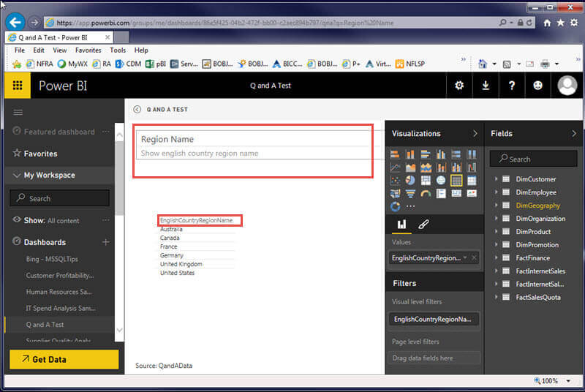Screen dimensions: 585x392
Task: Open the Power BI help question mark
Action: pos(511,86)
